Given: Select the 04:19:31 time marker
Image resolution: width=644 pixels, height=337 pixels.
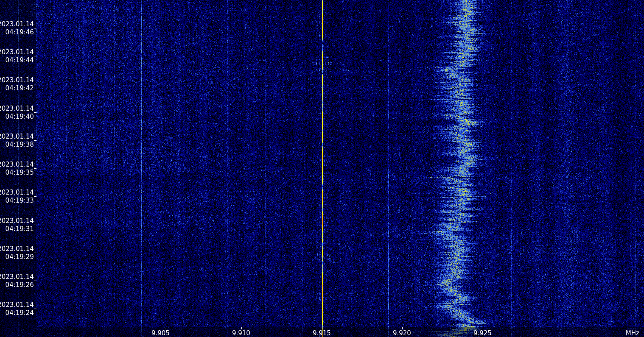Looking at the screenshot, I should [x=19, y=228].
